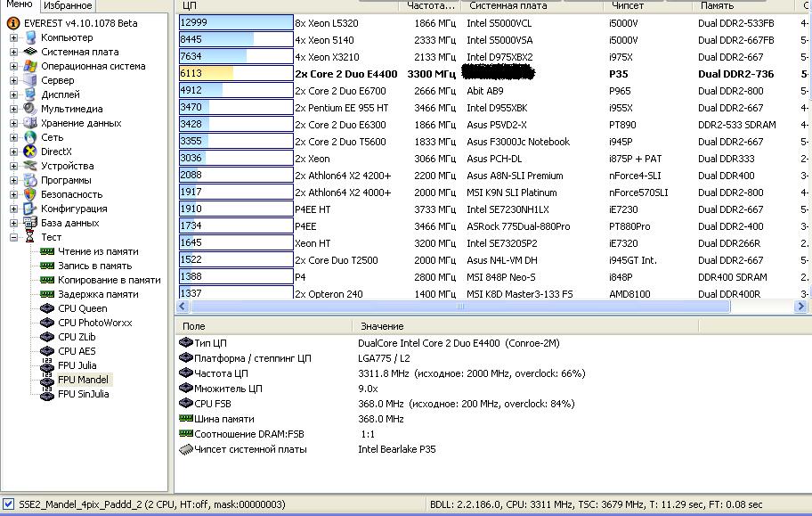Toggle the SSE2_Mandel status bar checkbox

(9, 504)
